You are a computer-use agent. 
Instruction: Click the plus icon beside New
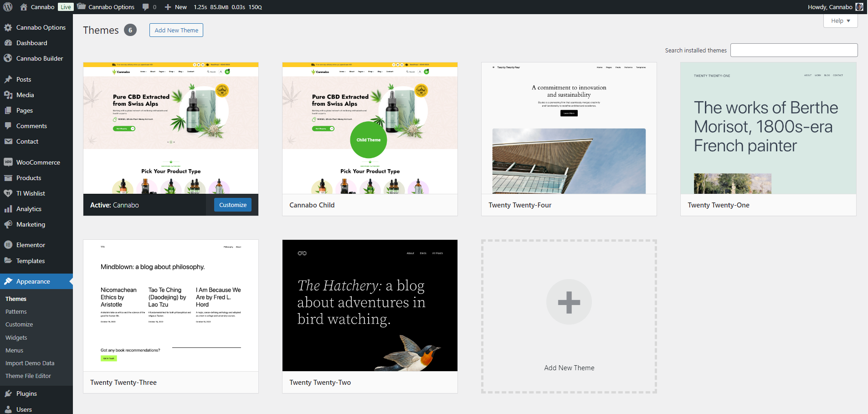pos(168,7)
